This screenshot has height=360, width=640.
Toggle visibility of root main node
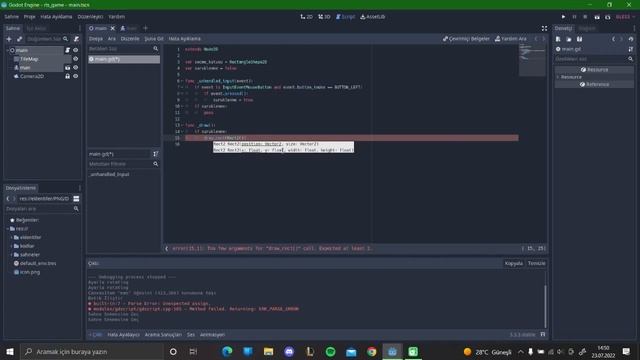click(x=76, y=50)
